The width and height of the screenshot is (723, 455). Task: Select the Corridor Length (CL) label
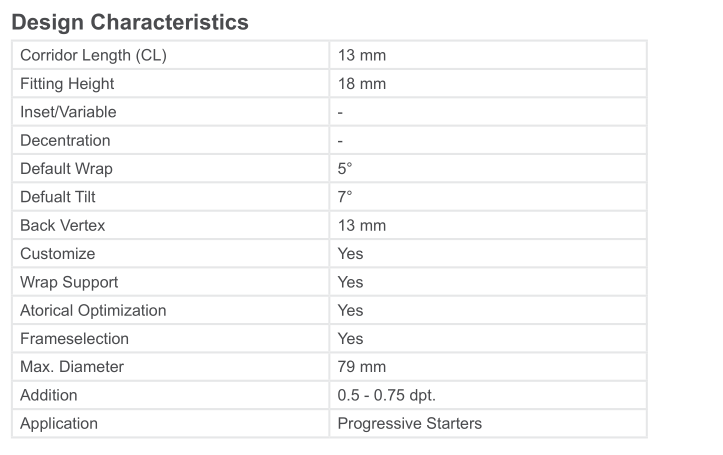click(x=93, y=55)
